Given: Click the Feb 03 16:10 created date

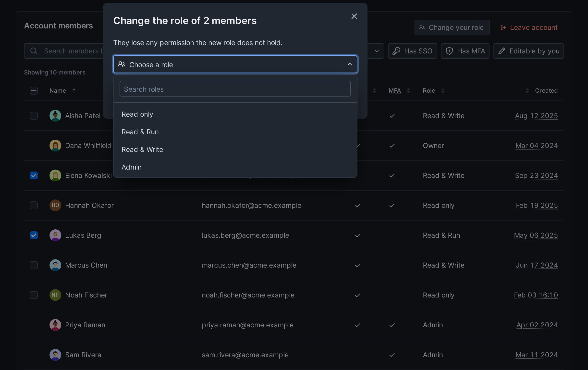Looking at the screenshot, I should (x=536, y=295).
